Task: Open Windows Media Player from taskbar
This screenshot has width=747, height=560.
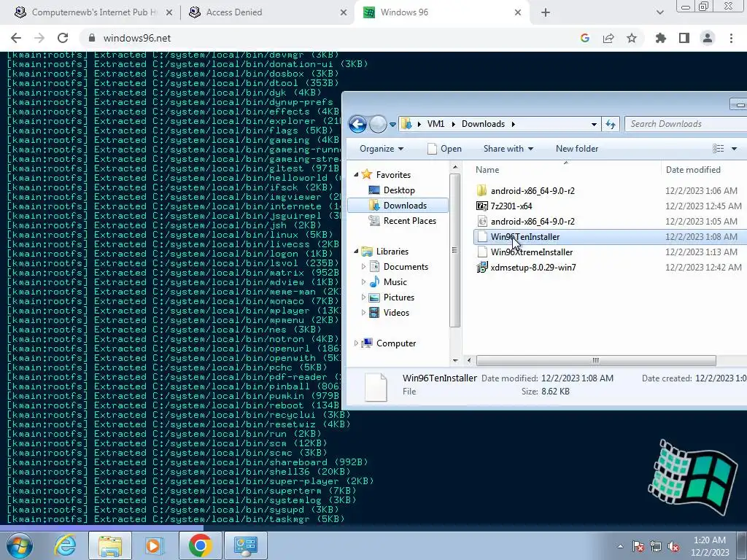Action: coord(154,545)
